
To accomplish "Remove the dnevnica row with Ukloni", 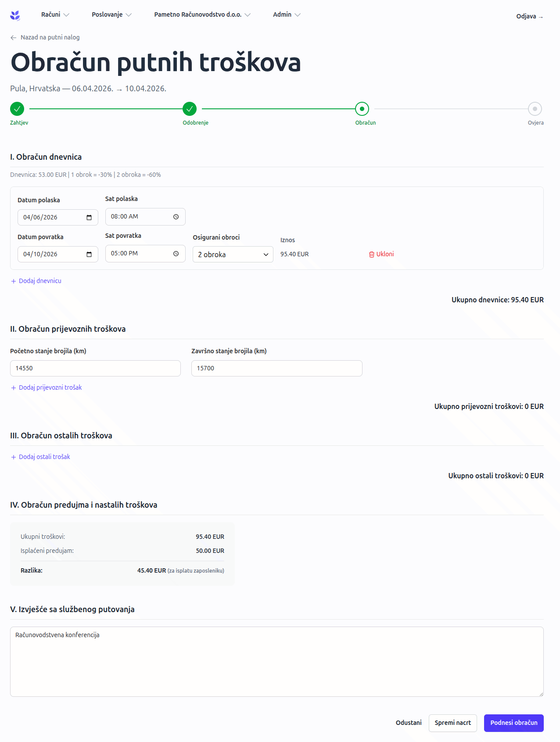I will [x=381, y=254].
